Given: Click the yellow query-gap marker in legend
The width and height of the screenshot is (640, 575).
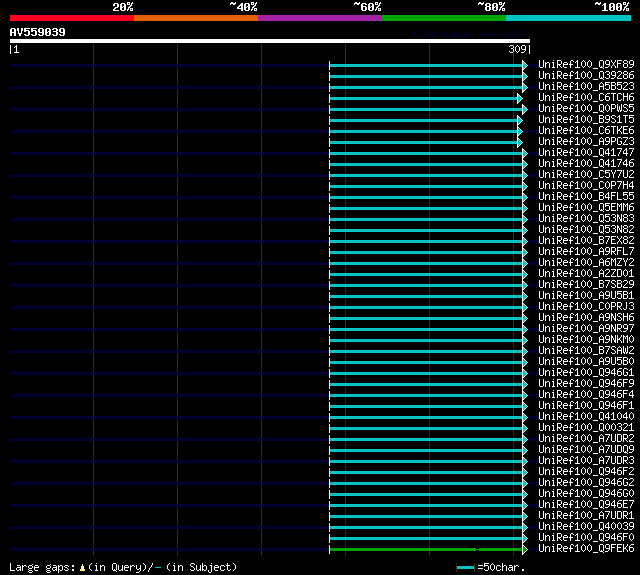Looking at the screenshot, I should pos(82,568).
